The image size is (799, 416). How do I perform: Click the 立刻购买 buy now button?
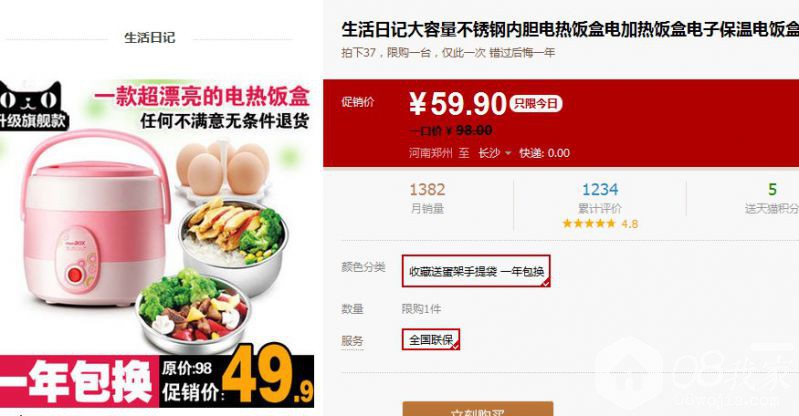pos(477,409)
